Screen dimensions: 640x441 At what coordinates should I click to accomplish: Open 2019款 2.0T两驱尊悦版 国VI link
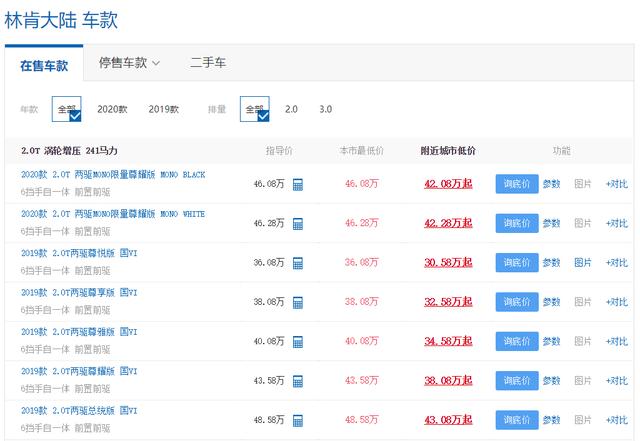79,253
